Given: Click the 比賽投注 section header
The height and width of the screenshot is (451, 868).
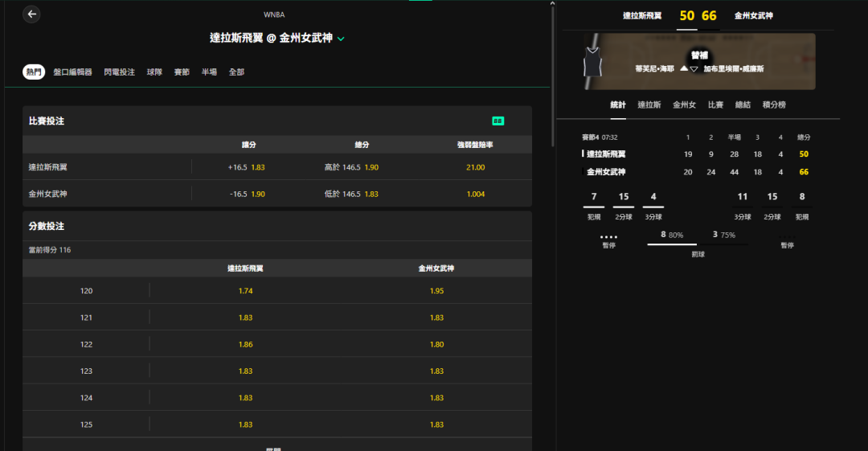Looking at the screenshot, I should point(276,121).
